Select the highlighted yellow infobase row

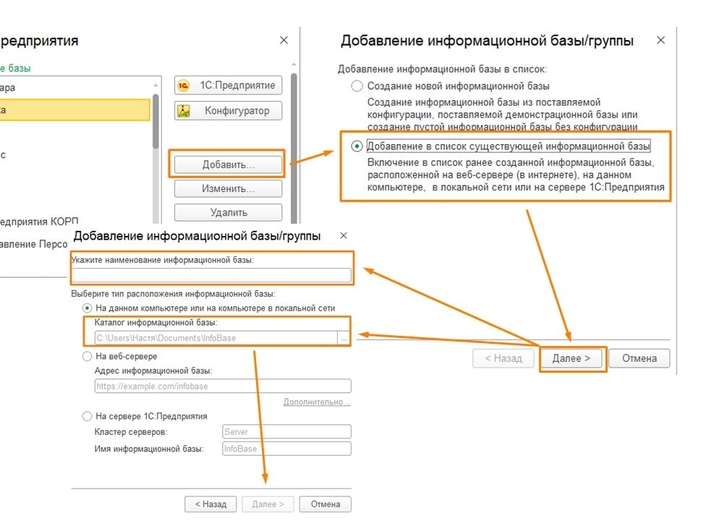coord(74,110)
